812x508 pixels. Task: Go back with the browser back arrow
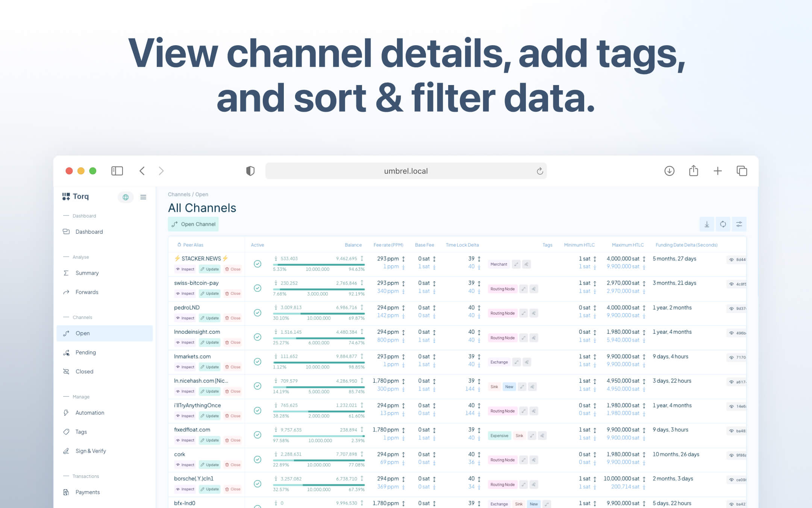pos(142,171)
